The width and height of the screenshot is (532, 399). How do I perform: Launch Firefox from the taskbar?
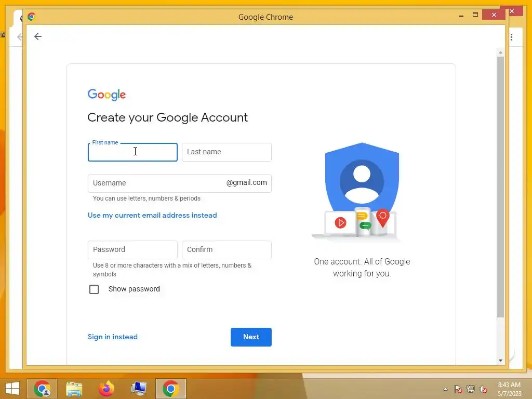[x=106, y=389]
